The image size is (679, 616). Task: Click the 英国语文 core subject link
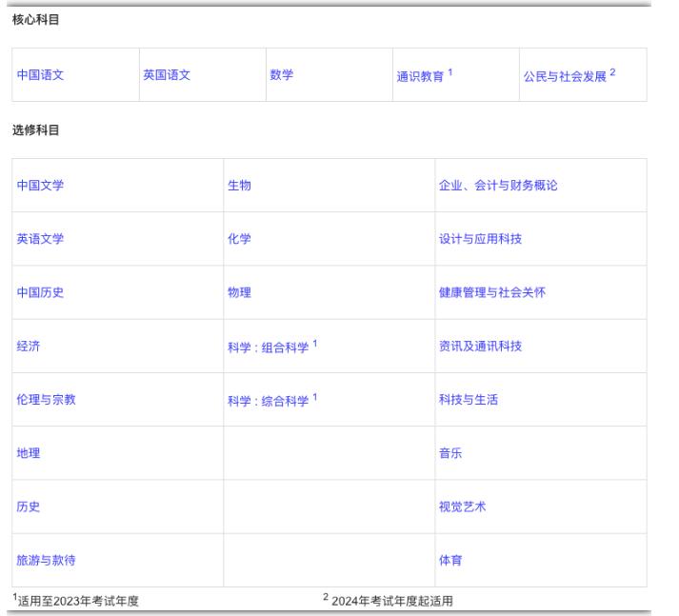pyautogui.click(x=167, y=75)
